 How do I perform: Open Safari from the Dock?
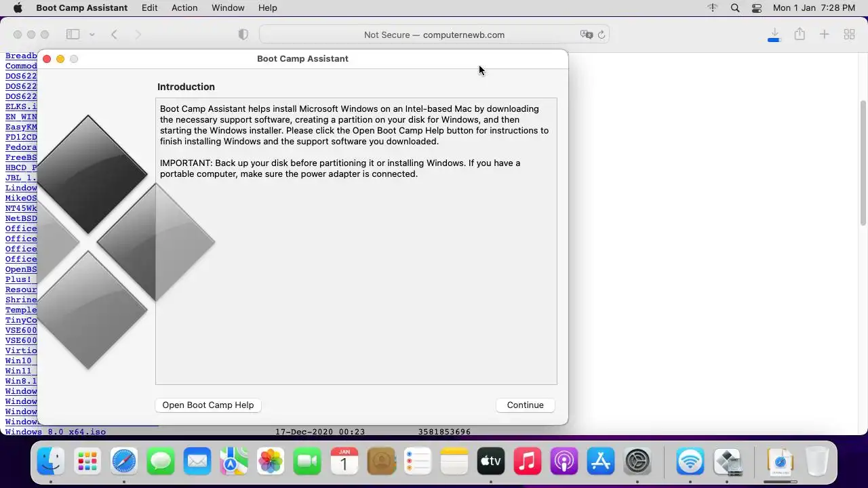tap(124, 462)
